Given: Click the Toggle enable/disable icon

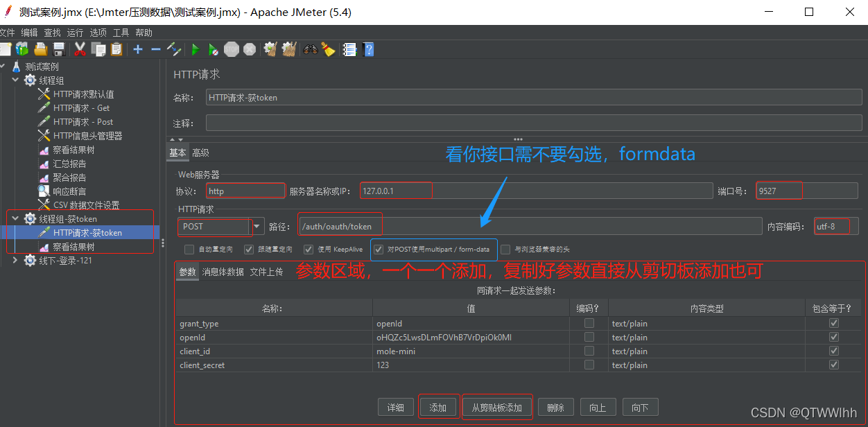Looking at the screenshot, I should pyautogui.click(x=174, y=49).
